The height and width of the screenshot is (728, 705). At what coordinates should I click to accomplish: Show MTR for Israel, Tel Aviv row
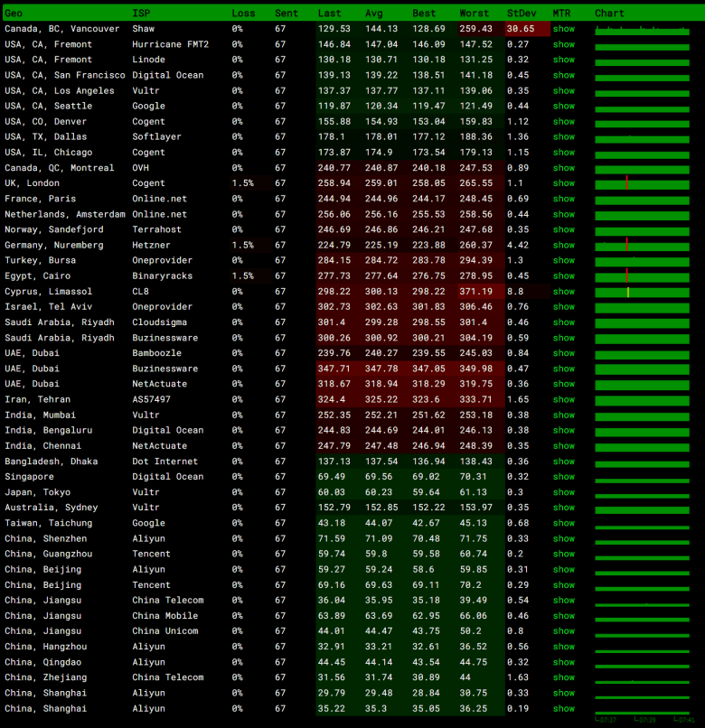click(563, 307)
